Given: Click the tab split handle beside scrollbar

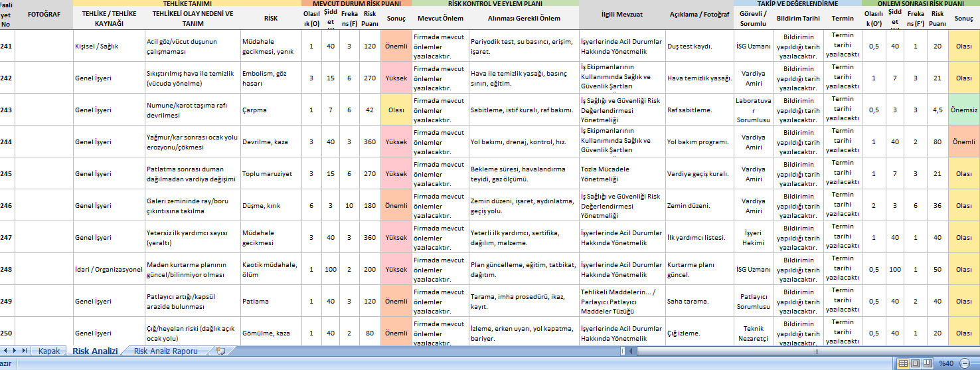Looking at the screenshot, I should [x=622, y=351].
